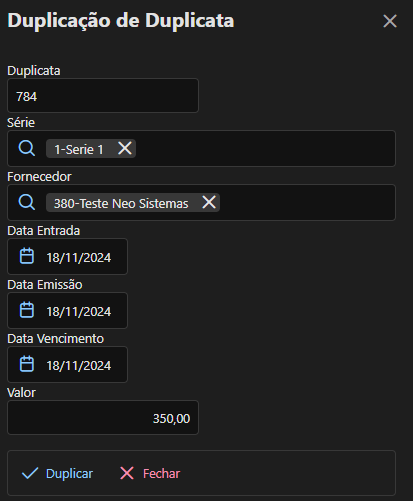Click empty area of Fornecedor lookup field
The image size is (413, 501).
click(x=307, y=202)
